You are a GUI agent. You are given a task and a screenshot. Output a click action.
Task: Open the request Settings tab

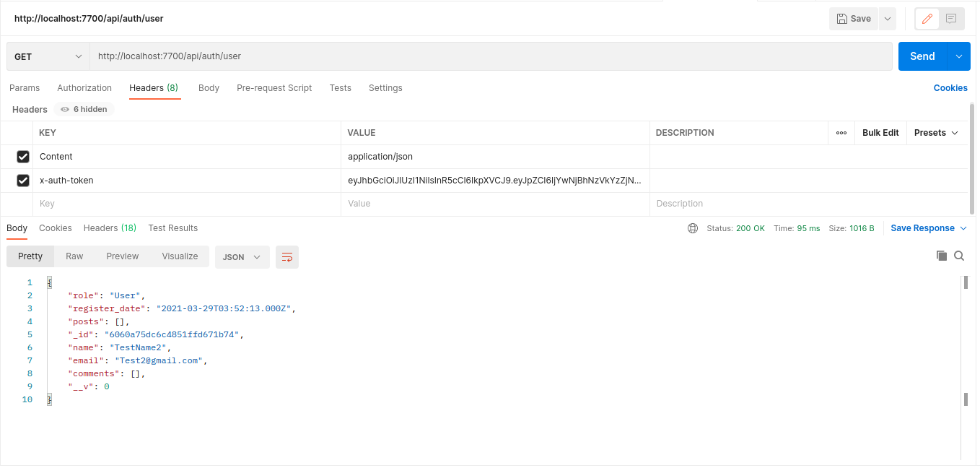coord(385,88)
